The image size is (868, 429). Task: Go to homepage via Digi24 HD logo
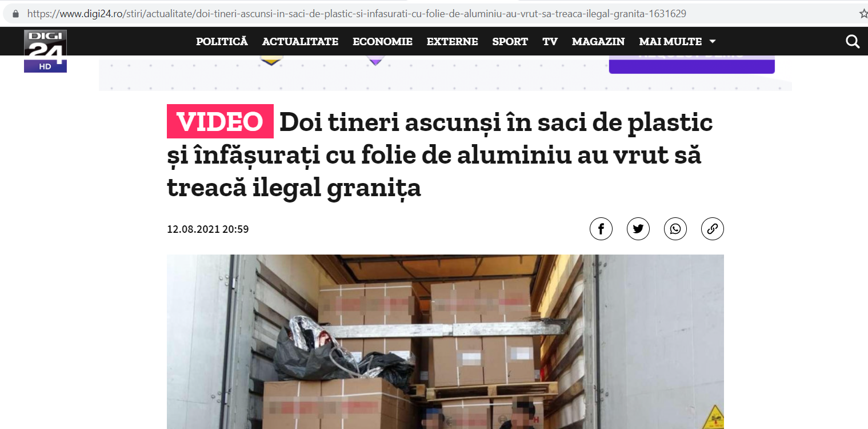[45, 51]
